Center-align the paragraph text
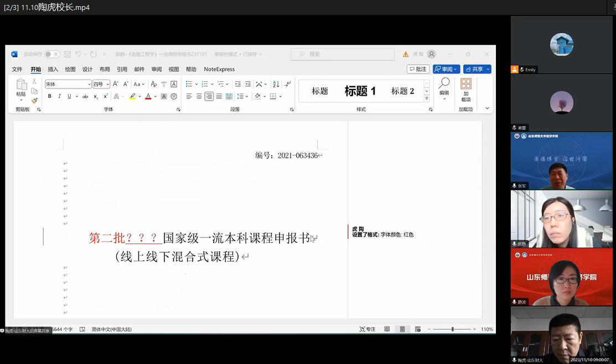The width and height of the screenshot is (616, 364). pyautogui.click(x=199, y=96)
